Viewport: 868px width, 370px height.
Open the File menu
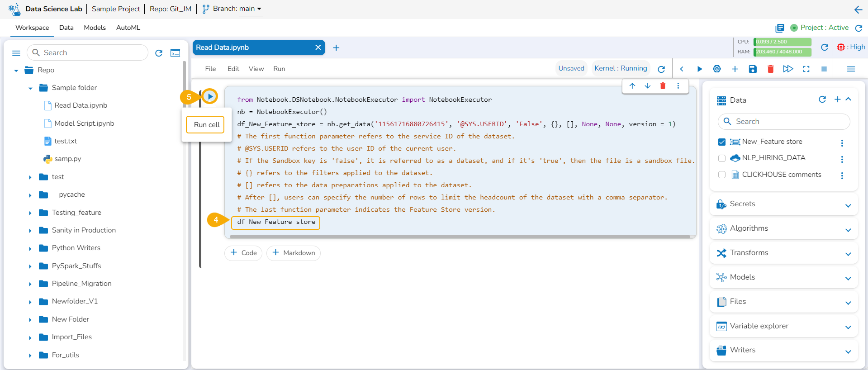click(x=210, y=69)
